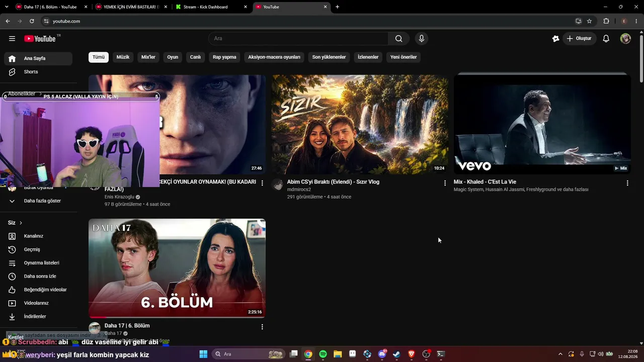Open Chrome extensions puzzle icon
Image resolution: width=644 pixels, height=362 pixels.
606,21
